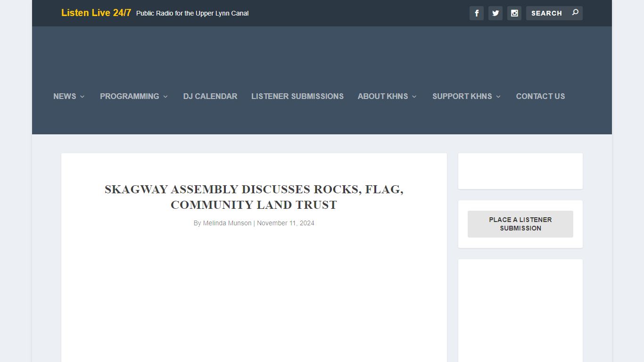Click the November 11, 2024 date
The image size is (644, 362).
286,223
